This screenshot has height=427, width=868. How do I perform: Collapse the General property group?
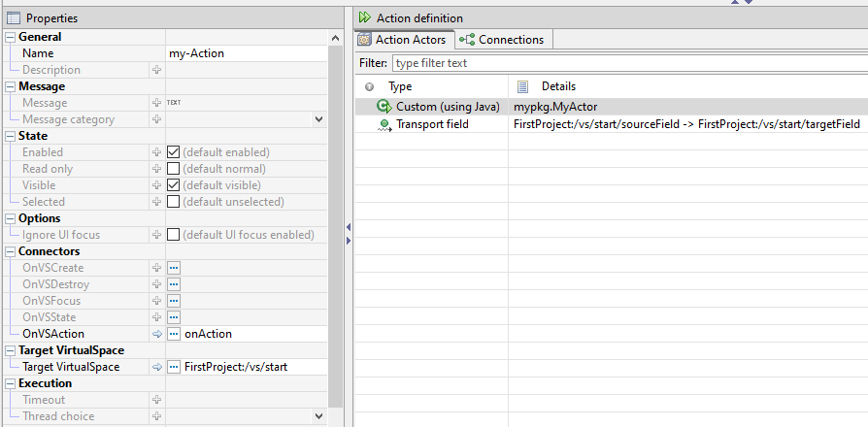pos(11,37)
